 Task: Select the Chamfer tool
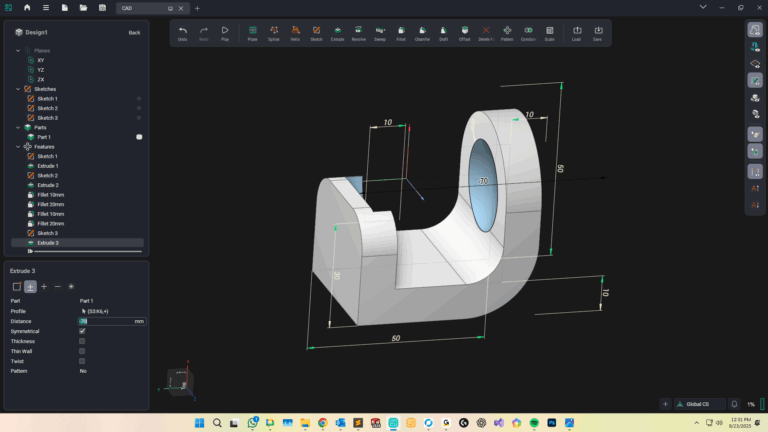[x=422, y=33]
